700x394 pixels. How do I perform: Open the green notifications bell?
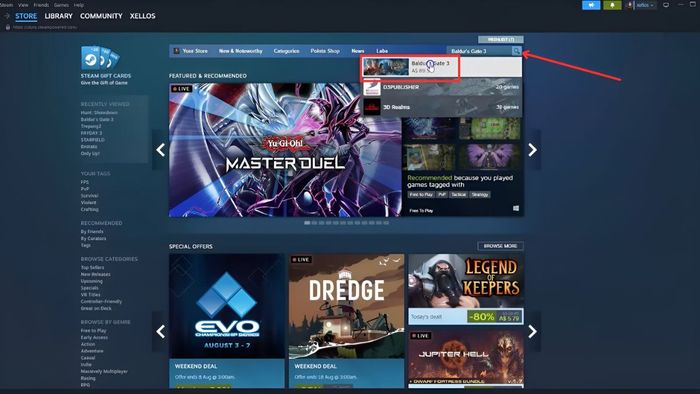coord(612,5)
